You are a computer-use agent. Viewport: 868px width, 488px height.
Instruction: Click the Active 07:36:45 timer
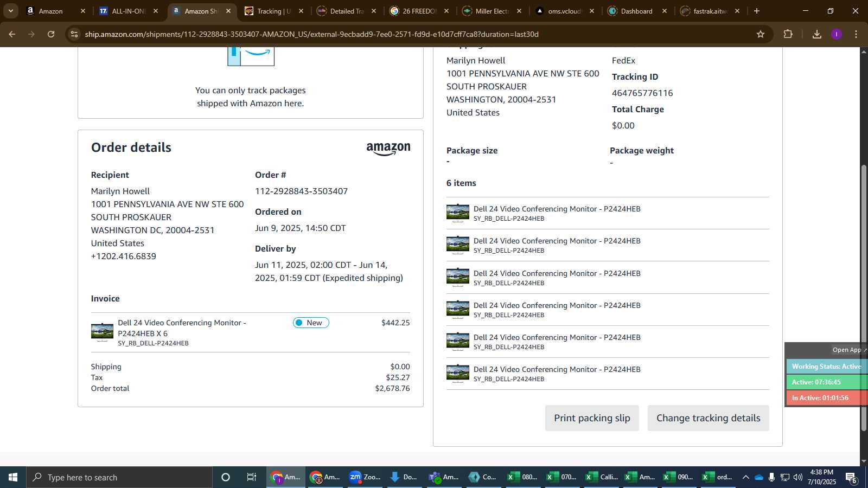827,382
